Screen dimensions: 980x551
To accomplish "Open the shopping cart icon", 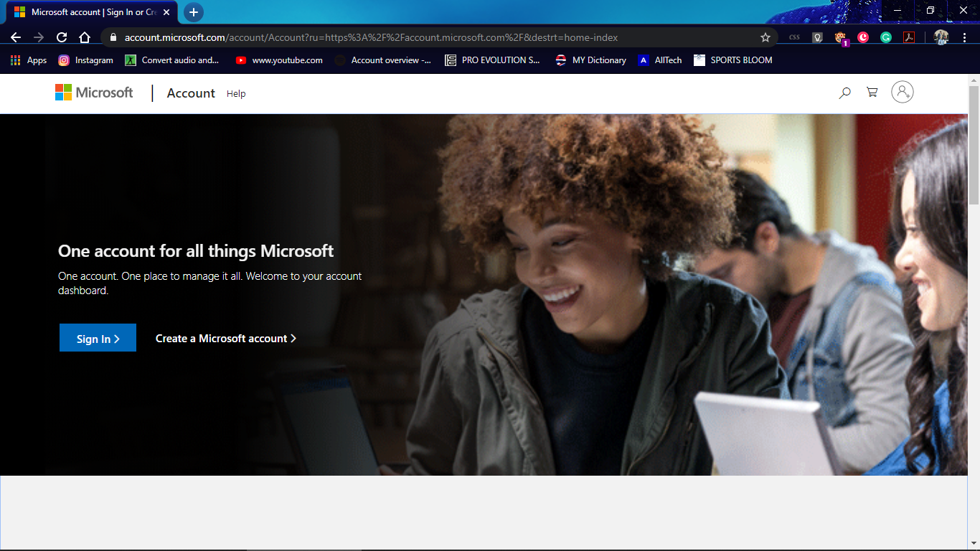I will coord(872,92).
